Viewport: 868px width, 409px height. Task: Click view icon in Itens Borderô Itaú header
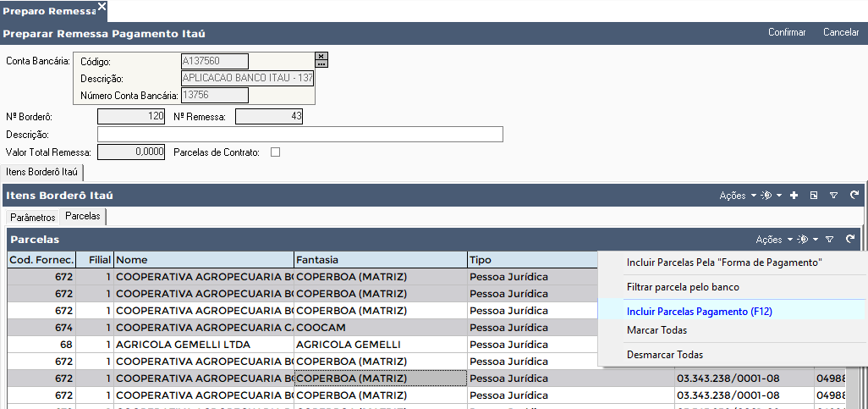click(766, 195)
